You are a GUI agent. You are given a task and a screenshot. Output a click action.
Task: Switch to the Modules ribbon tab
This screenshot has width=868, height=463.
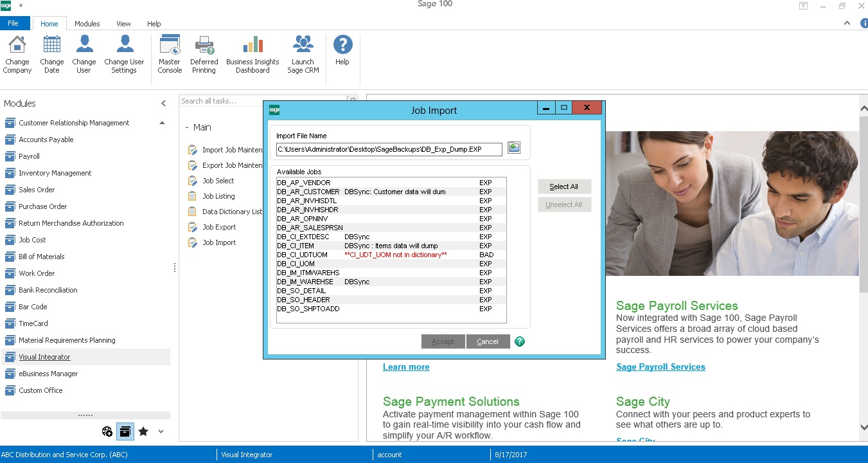[x=87, y=24]
